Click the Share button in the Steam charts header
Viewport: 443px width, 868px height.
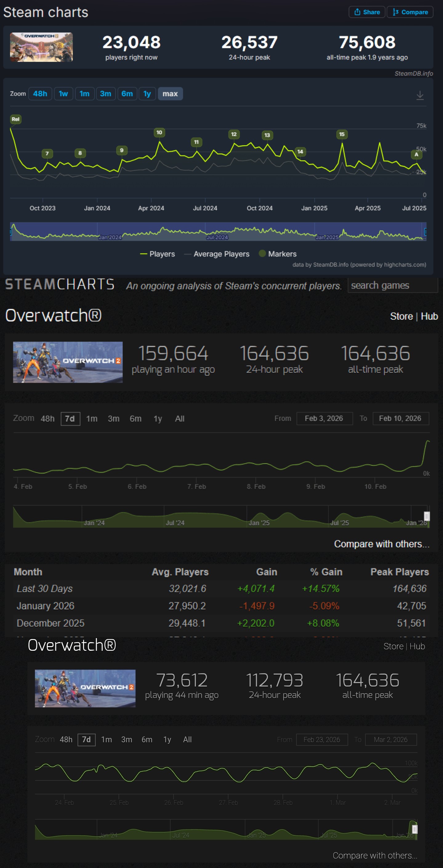click(x=367, y=12)
